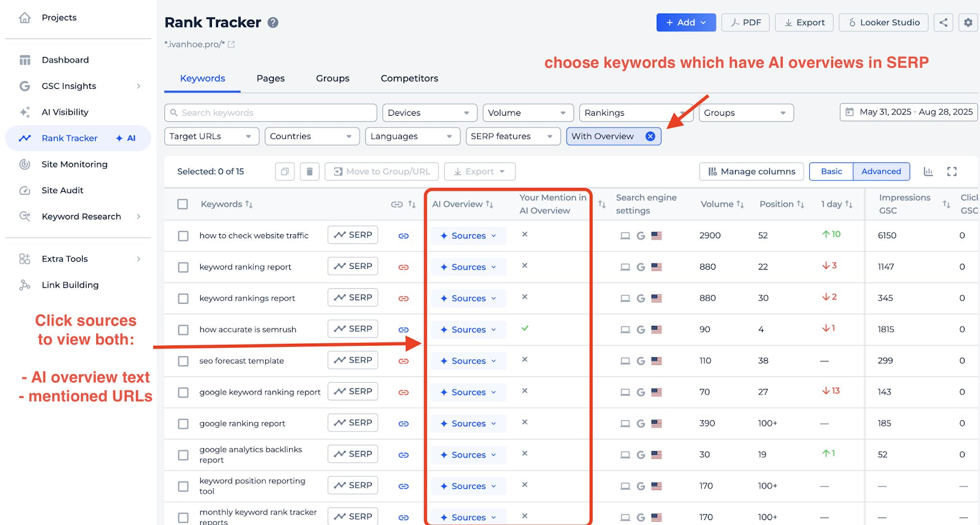The image size is (980, 525).
Task: Click the Search keywords input field
Action: tap(271, 113)
